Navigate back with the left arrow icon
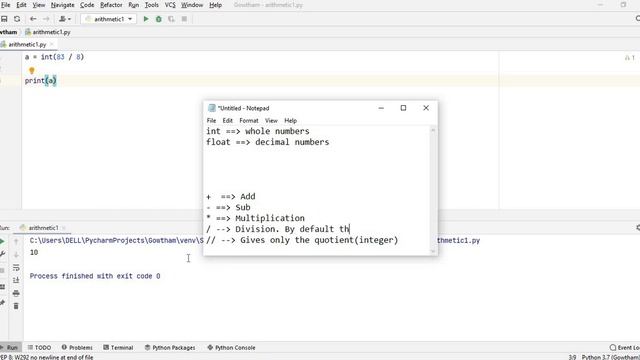This screenshot has width=640, height=360. [33, 19]
